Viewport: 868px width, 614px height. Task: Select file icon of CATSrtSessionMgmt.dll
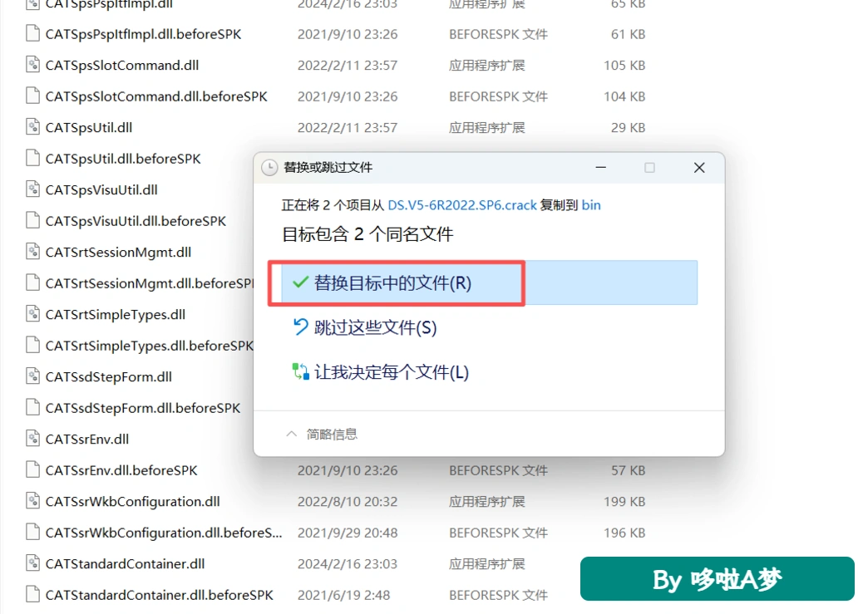point(33,252)
